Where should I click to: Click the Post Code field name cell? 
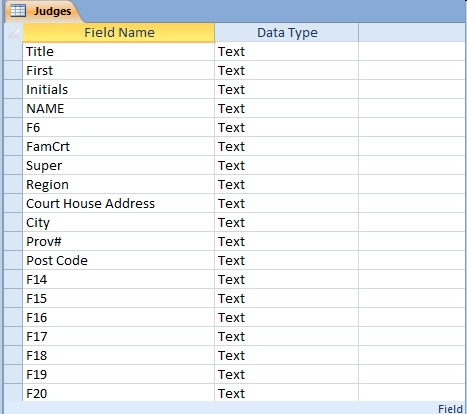[119, 260]
